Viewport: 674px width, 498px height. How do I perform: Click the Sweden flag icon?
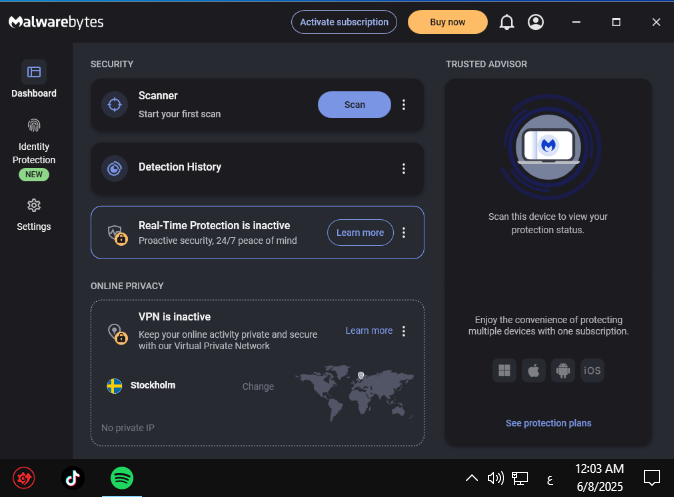(x=114, y=386)
